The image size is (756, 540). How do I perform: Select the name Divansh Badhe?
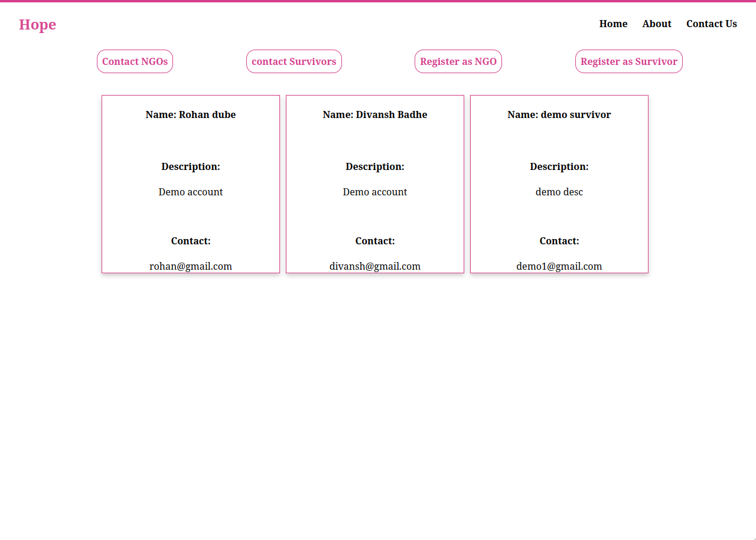(x=392, y=114)
